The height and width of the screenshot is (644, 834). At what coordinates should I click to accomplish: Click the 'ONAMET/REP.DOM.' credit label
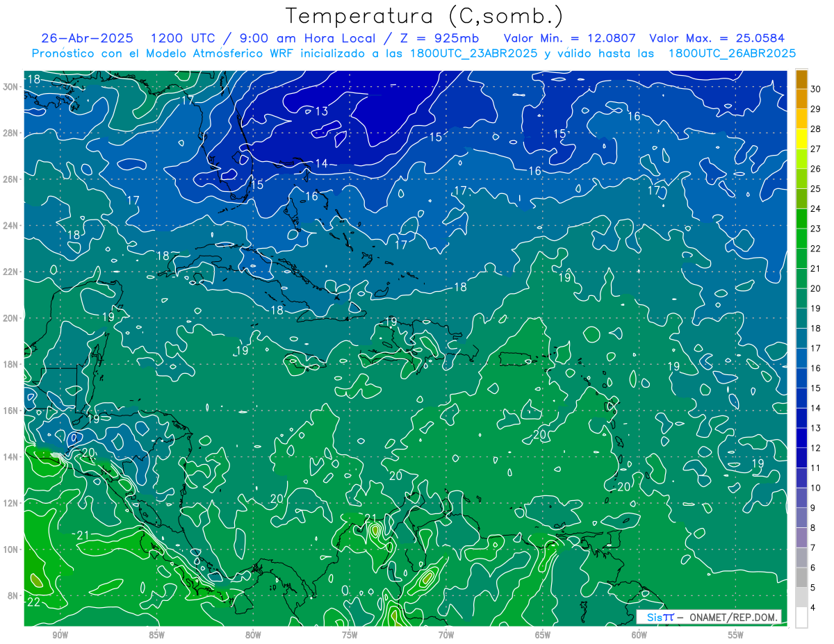coord(733,617)
